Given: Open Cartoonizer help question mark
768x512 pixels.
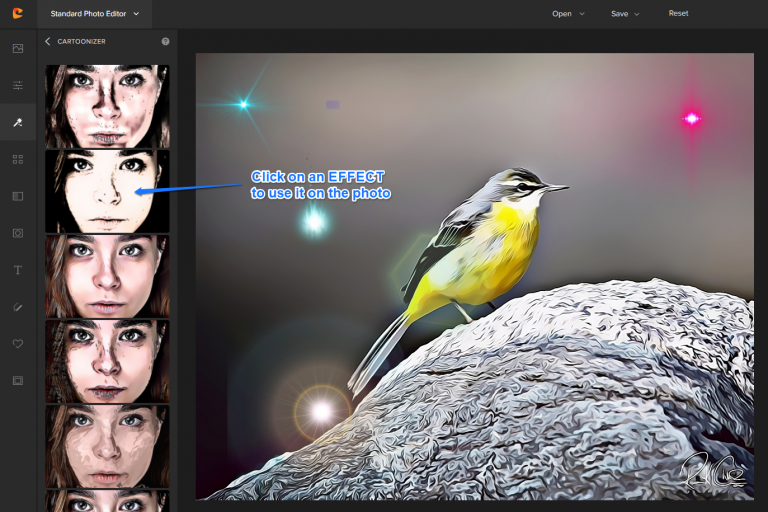Looking at the screenshot, I should tap(166, 41).
